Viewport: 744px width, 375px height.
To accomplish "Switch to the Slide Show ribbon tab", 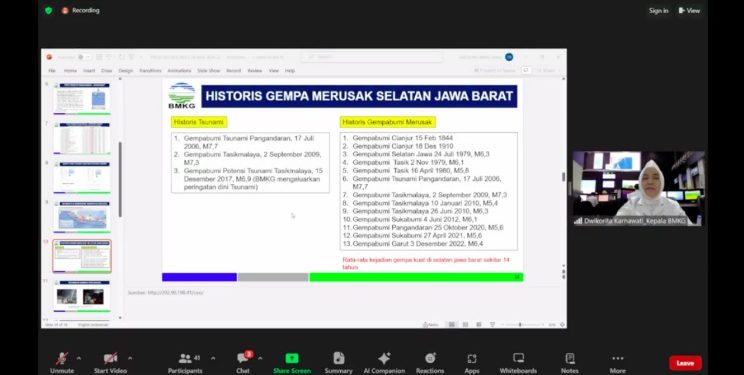I will [209, 70].
